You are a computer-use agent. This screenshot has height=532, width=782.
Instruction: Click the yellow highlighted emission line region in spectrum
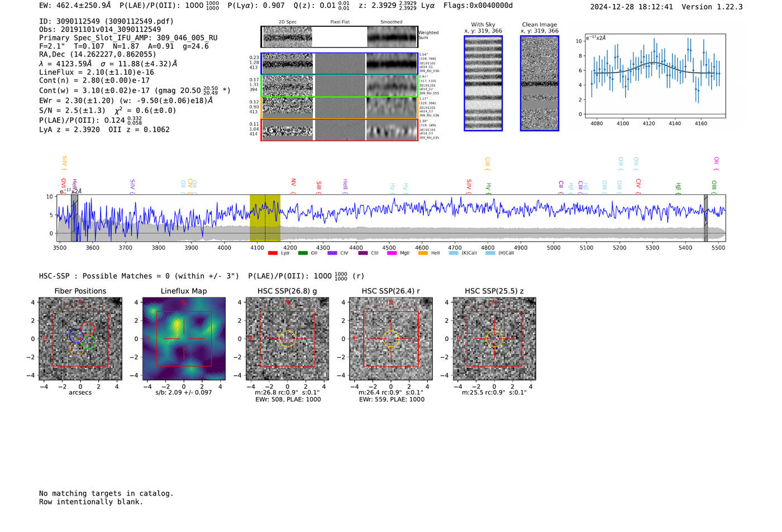tap(265, 218)
